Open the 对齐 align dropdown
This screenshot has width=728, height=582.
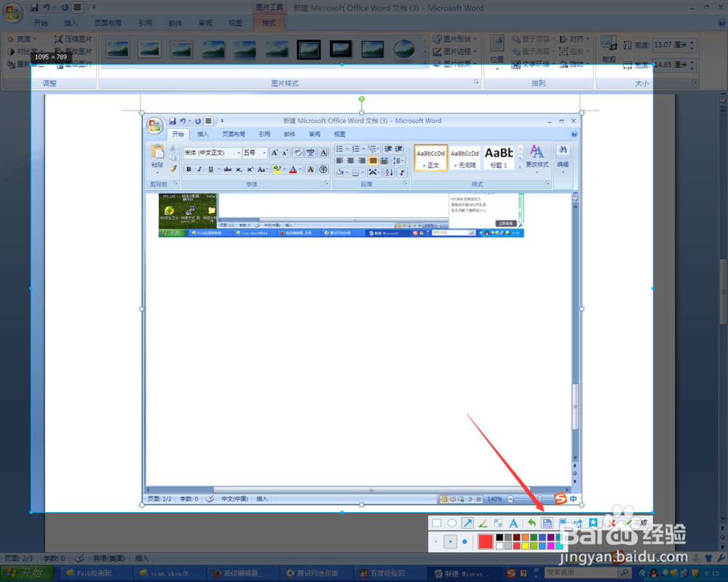point(575,39)
